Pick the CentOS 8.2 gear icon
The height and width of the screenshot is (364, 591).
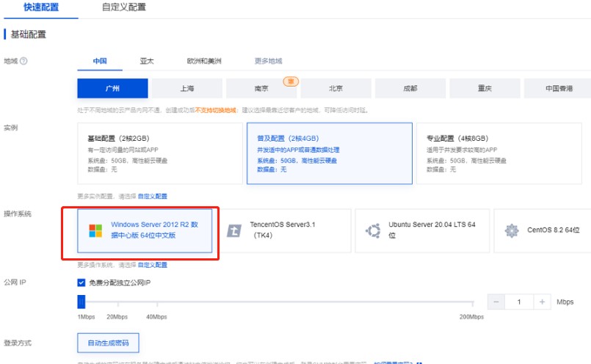pyautogui.click(x=511, y=230)
